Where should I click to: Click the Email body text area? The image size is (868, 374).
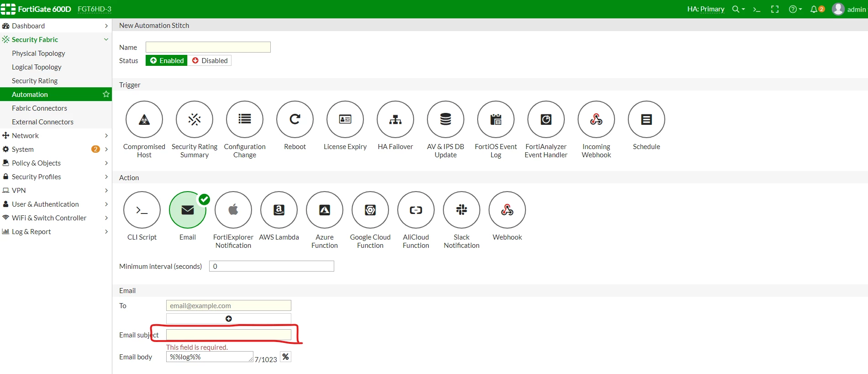pyautogui.click(x=210, y=357)
